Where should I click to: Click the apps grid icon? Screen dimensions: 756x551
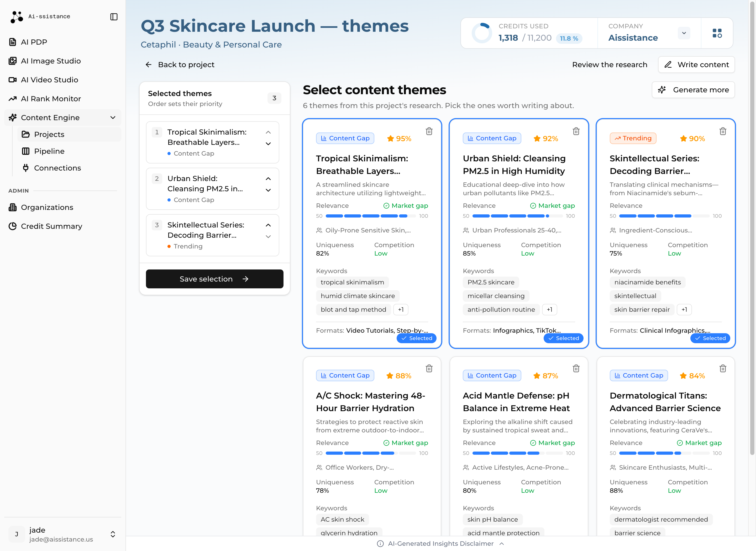pos(717,33)
